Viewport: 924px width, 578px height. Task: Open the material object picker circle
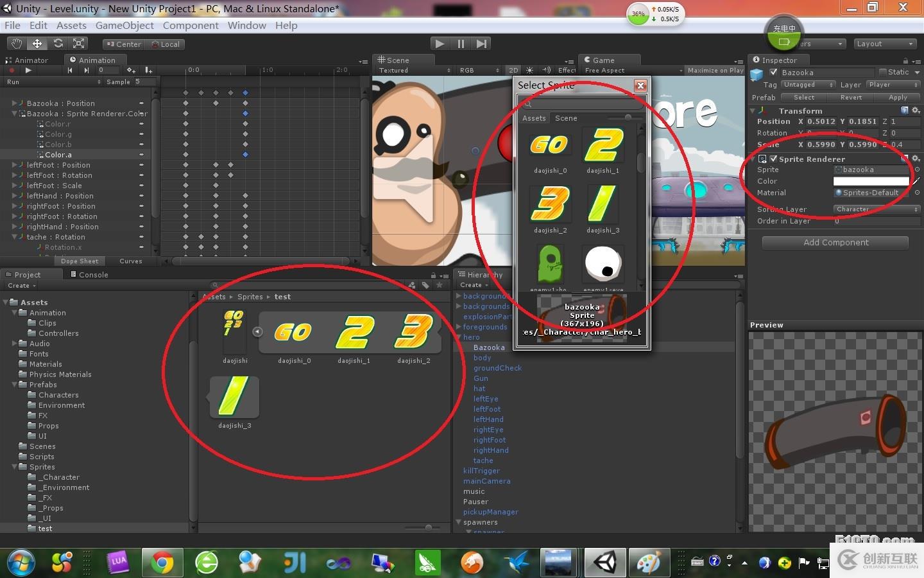pyautogui.click(x=917, y=193)
